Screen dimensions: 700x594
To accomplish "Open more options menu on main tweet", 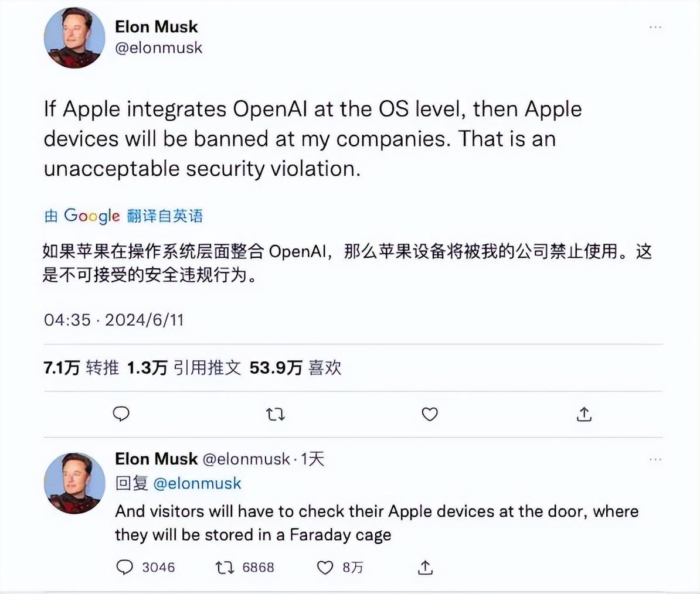I will tap(655, 27).
